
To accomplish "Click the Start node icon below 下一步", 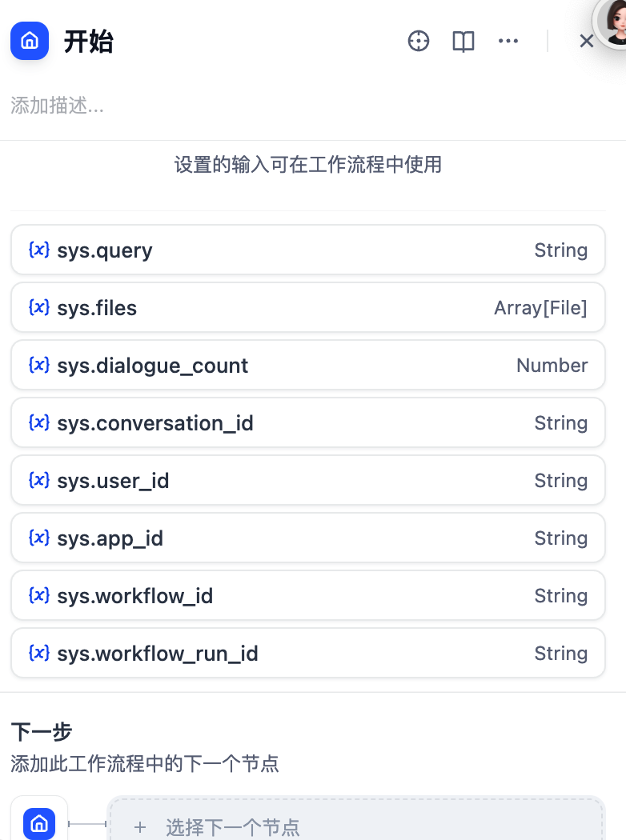I will click(38, 824).
